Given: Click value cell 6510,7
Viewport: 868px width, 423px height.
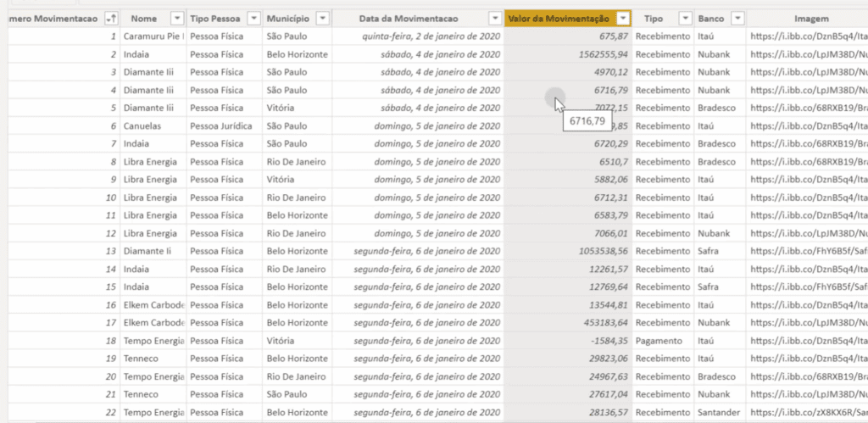Looking at the screenshot, I should click(568, 162).
